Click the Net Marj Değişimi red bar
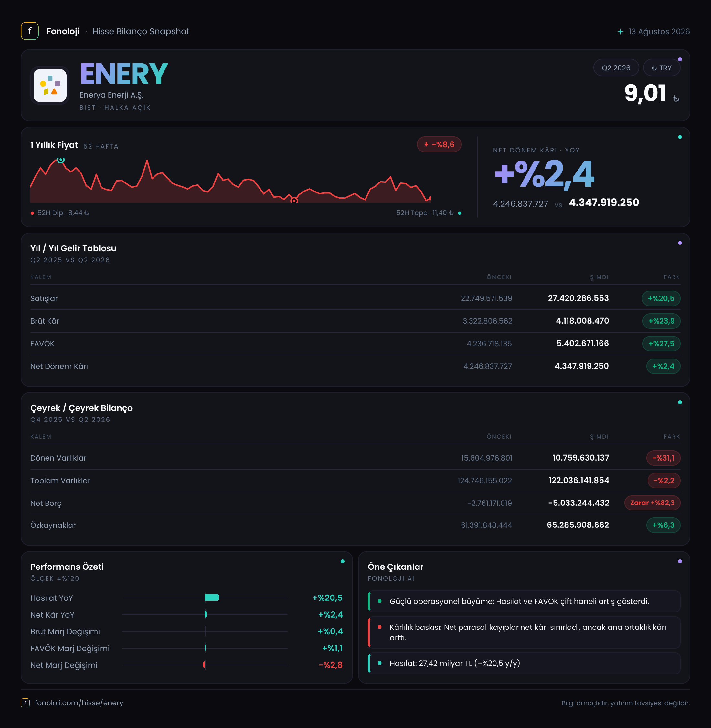The height and width of the screenshot is (728, 711). pos(204,665)
